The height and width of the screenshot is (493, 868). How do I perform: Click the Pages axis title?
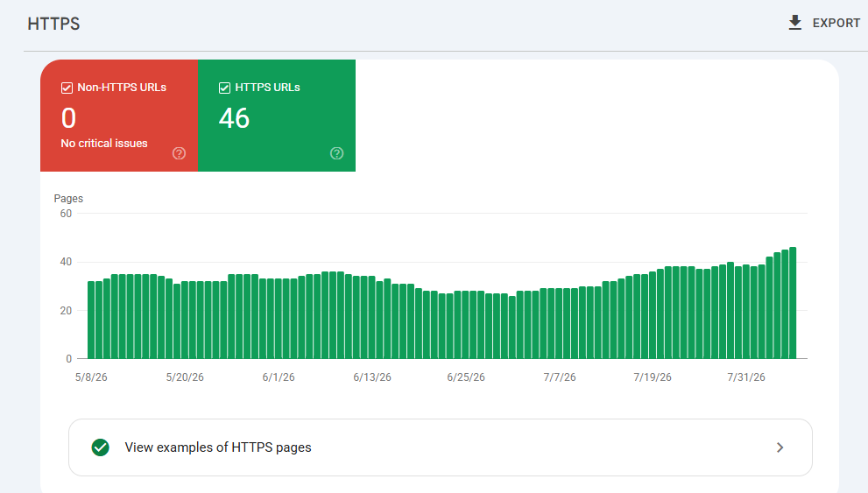click(x=68, y=198)
